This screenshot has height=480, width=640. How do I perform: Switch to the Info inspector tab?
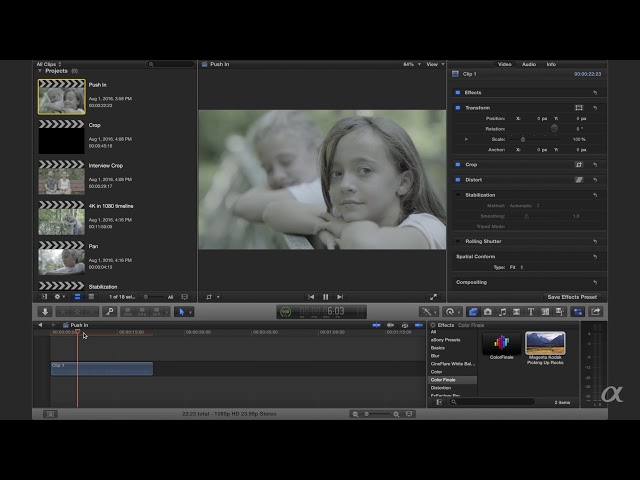tap(551, 64)
